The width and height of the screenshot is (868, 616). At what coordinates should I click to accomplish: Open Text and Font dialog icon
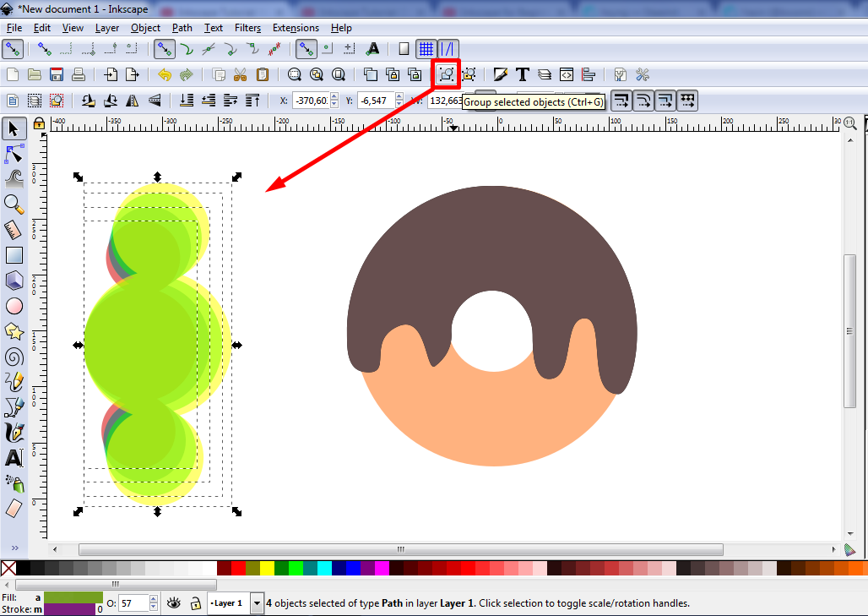(x=522, y=74)
